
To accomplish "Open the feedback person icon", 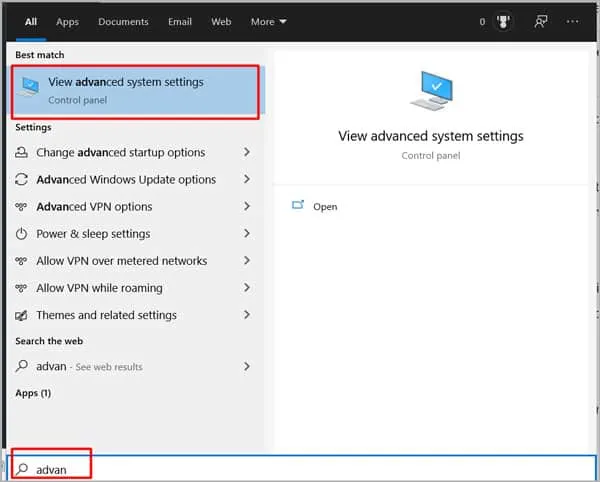I will [x=541, y=22].
